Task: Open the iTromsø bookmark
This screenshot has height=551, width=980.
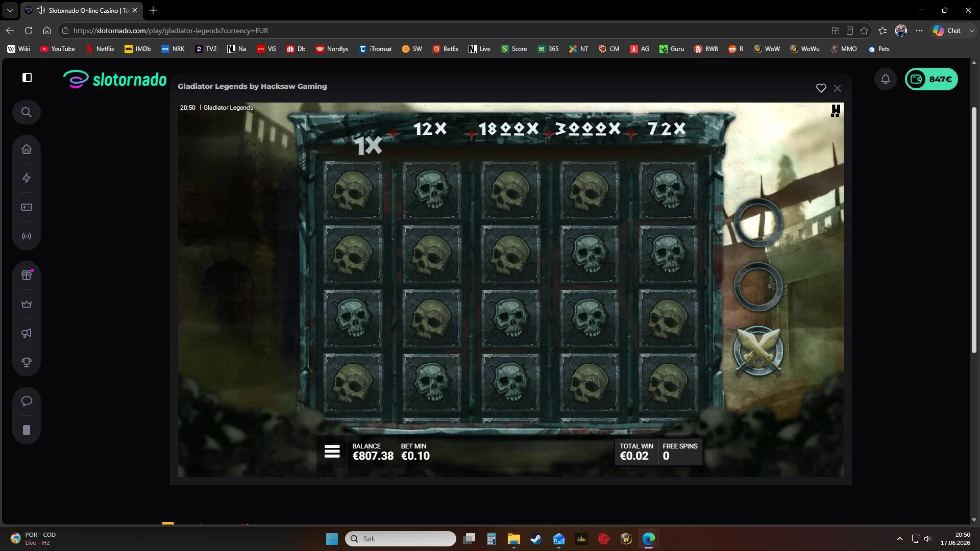Action: point(376,49)
